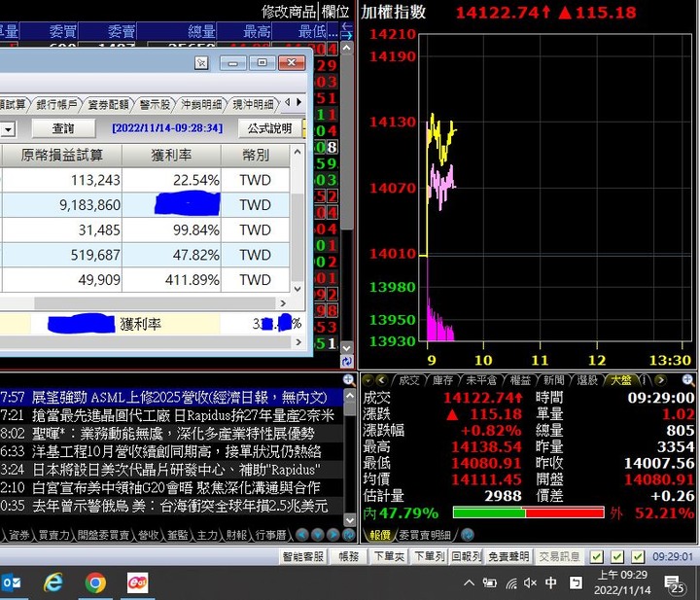
Task: Click the quote list scroll up arrow
Action: [x=347, y=48]
